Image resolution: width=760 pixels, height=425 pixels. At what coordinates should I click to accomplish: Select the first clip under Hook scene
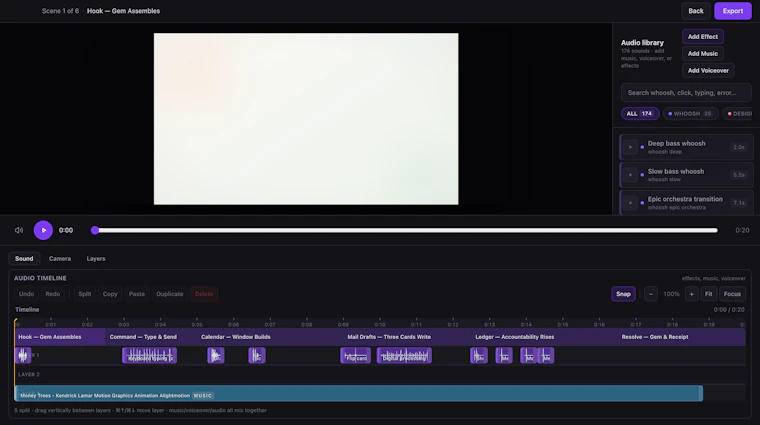[23, 356]
